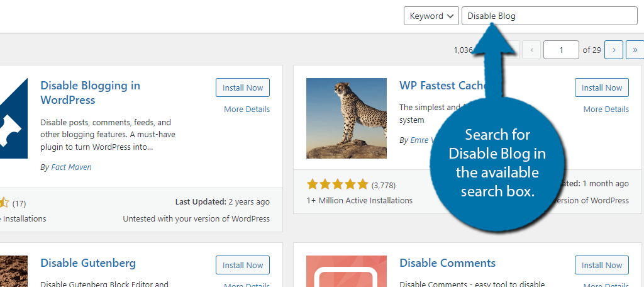Open the Fact Maven author link
The height and width of the screenshot is (287, 644).
click(x=72, y=167)
